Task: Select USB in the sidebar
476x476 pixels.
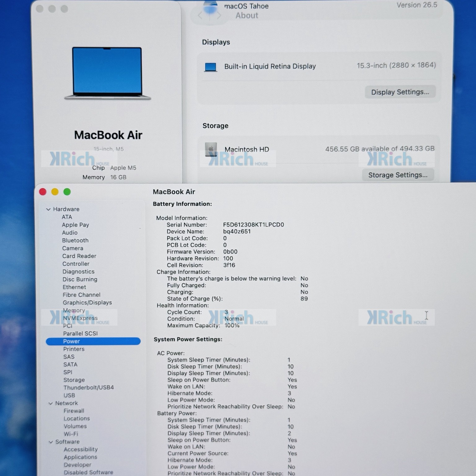Action: (69, 396)
